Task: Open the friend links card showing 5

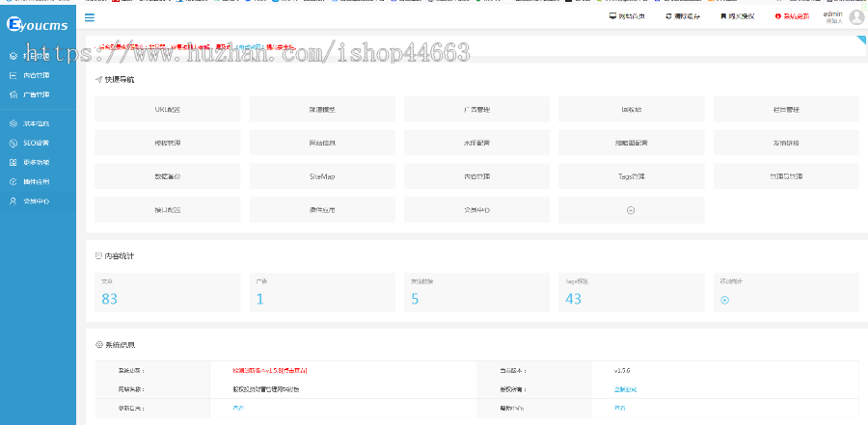Action: (476, 292)
